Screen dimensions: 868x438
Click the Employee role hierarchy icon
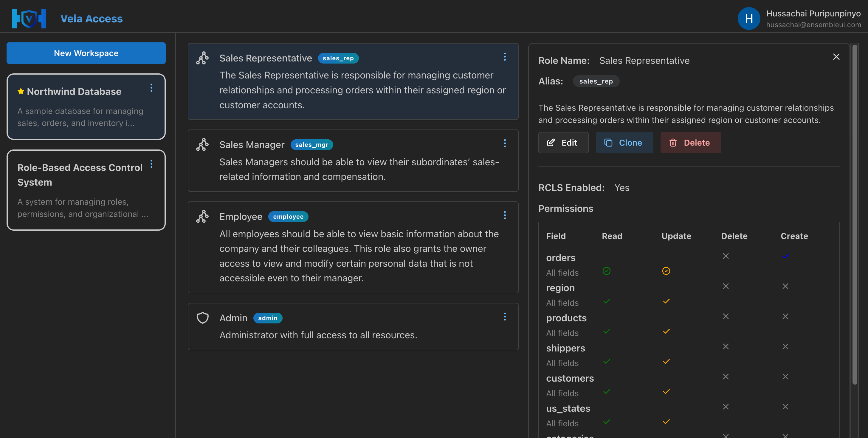(x=202, y=217)
